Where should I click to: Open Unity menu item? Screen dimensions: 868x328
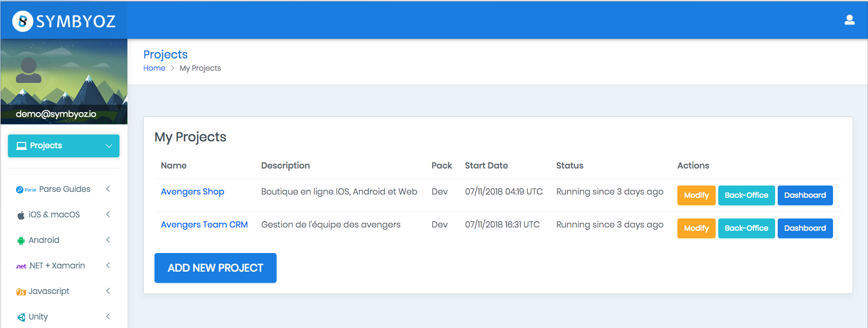[x=64, y=317]
